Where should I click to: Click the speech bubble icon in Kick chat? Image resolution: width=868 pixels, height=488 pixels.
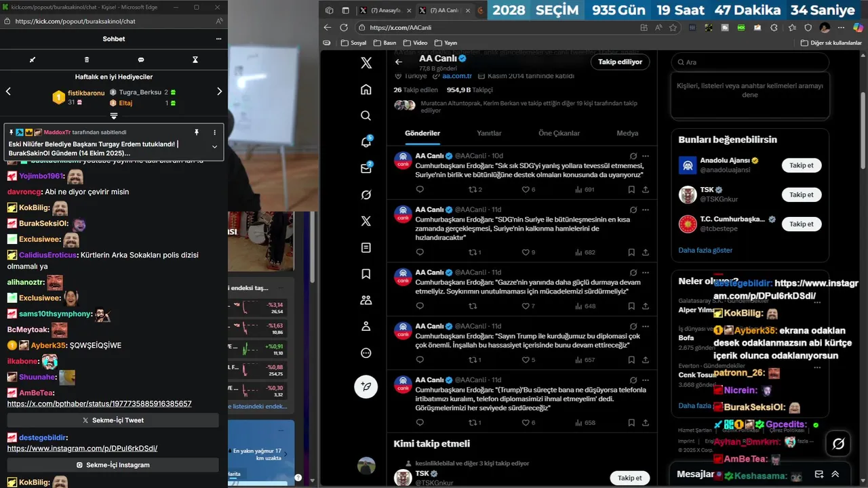[x=141, y=60]
